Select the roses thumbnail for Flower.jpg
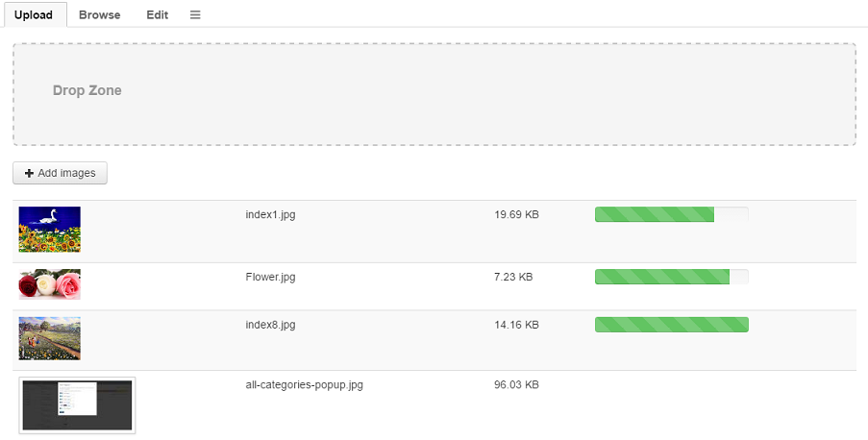This screenshot has width=868, height=440. pos(50,284)
